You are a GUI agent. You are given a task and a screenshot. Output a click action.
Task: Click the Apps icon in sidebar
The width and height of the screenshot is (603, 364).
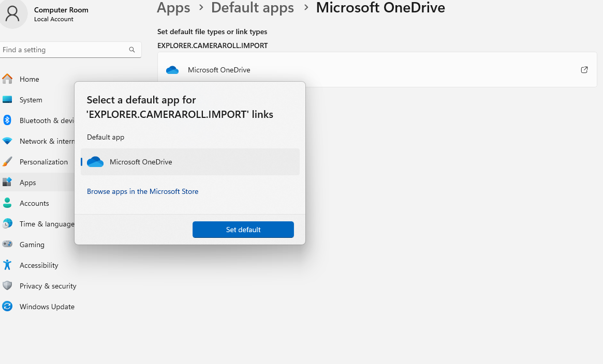coord(7,182)
